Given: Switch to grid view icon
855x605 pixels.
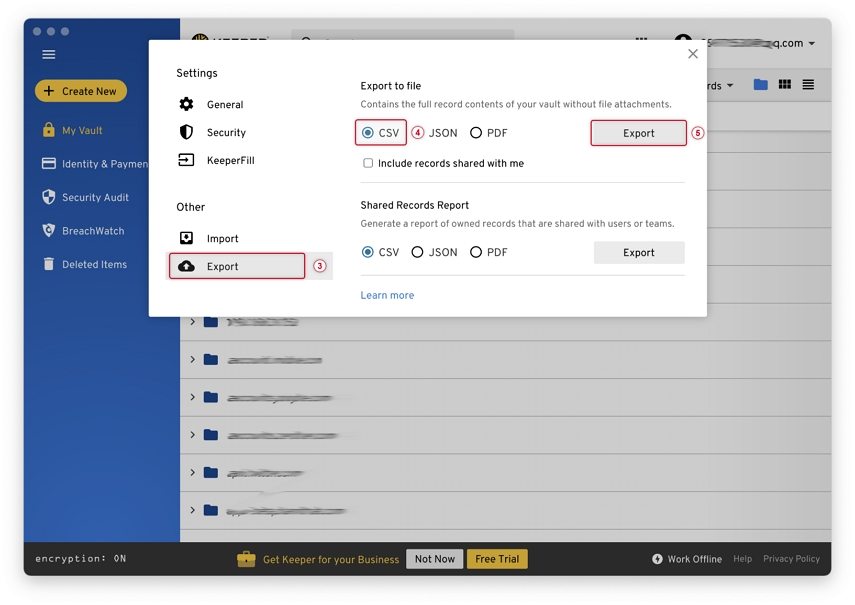Looking at the screenshot, I should (785, 84).
